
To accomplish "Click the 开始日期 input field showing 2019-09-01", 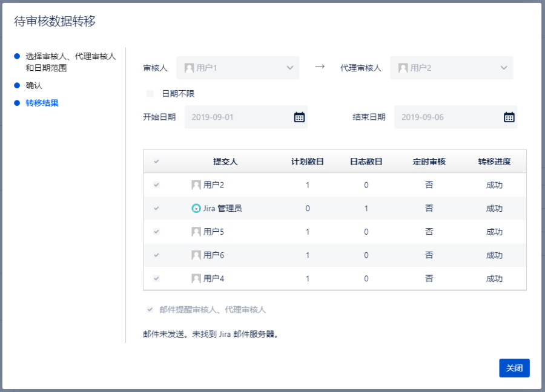I will tap(236, 117).
